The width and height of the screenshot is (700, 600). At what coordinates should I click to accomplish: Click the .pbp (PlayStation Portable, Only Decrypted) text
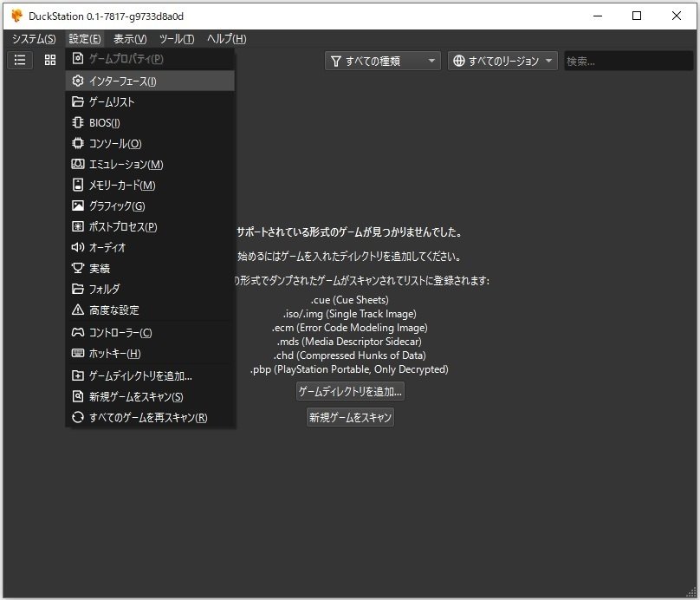click(349, 369)
